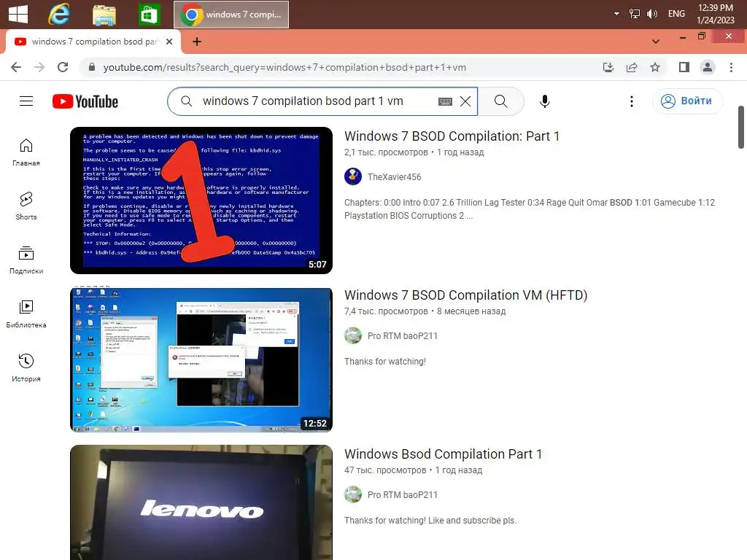This screenshot has width=747, height=560.
Task: View site information via the lock icon
Action: [x=92, y=67]
